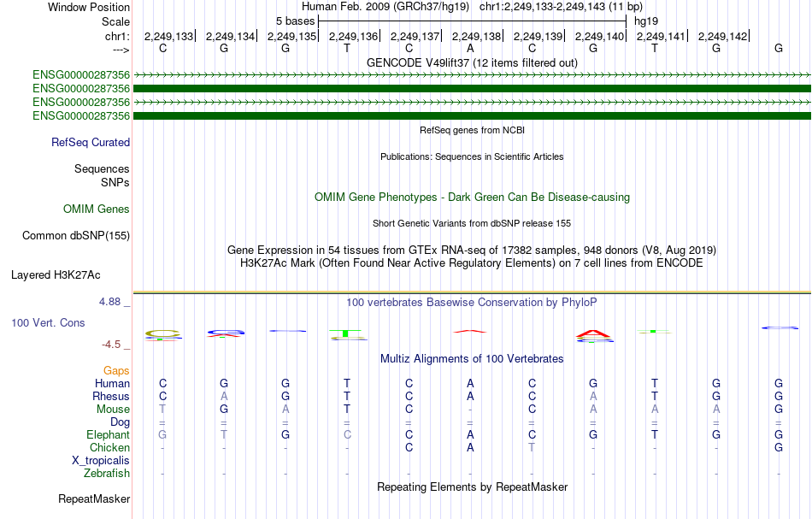Select the X_tropicalis alignment row label
The height and width of the screenshot is (519, 812).
click(101, 461)
